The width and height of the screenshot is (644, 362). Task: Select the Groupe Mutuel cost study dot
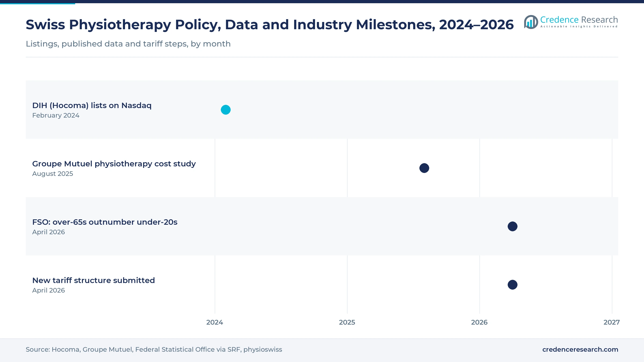click(424, 168)
